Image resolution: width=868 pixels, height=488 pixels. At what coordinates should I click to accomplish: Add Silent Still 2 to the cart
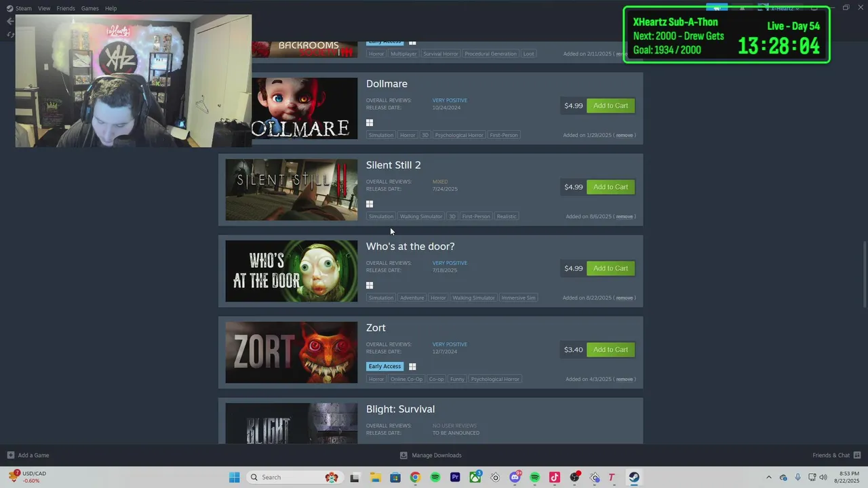pyautogui.click(x=610, y=187)
